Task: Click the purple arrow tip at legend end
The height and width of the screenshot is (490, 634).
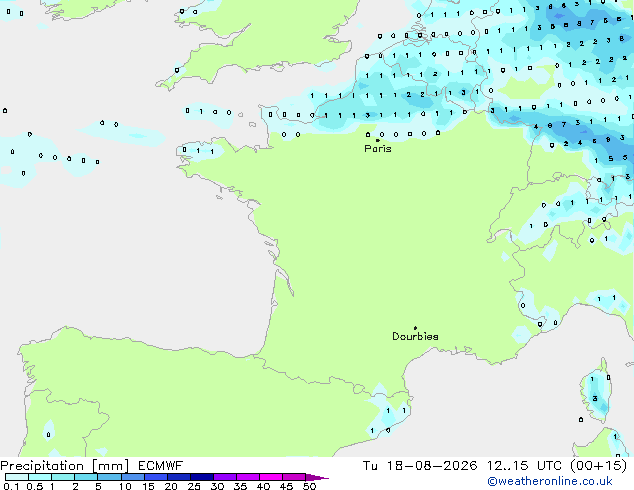Action: click(317, 477)
